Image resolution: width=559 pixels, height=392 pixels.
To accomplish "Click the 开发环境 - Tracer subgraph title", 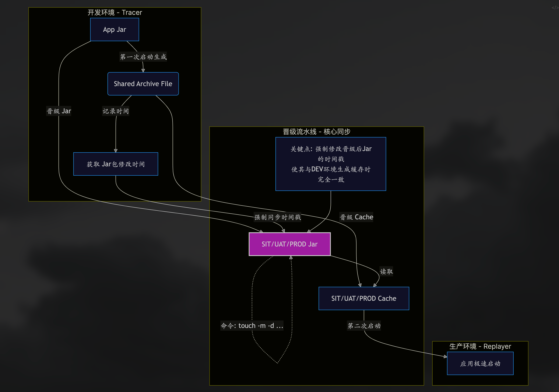I will tap(115, 13).
